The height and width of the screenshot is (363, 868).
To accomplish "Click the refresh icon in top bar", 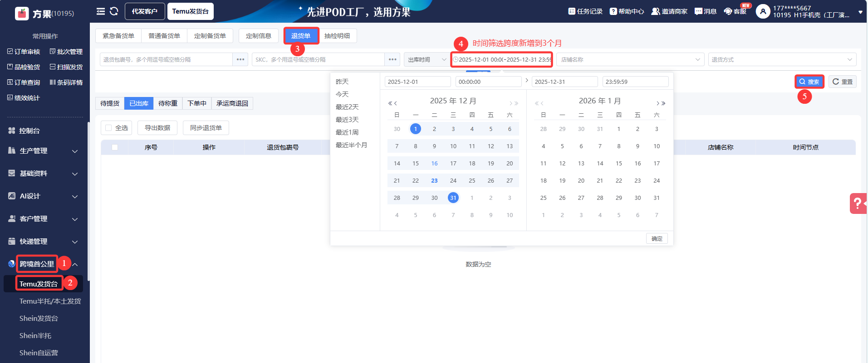I will click(x=114, y=11).
